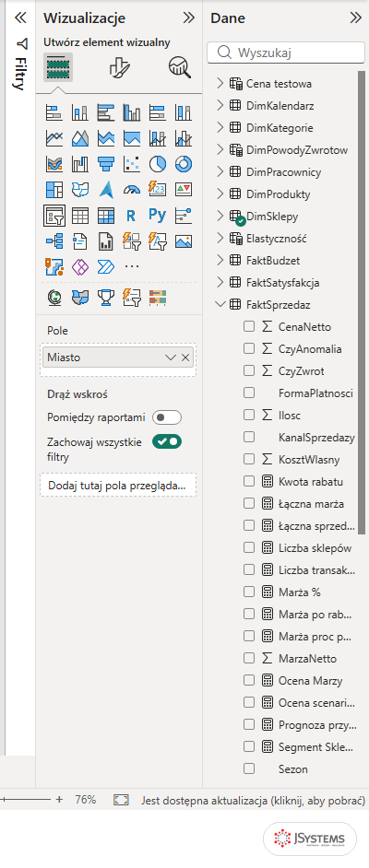369x868 pixels.
Task: Click the update available status message
Action: pos(253,800)
